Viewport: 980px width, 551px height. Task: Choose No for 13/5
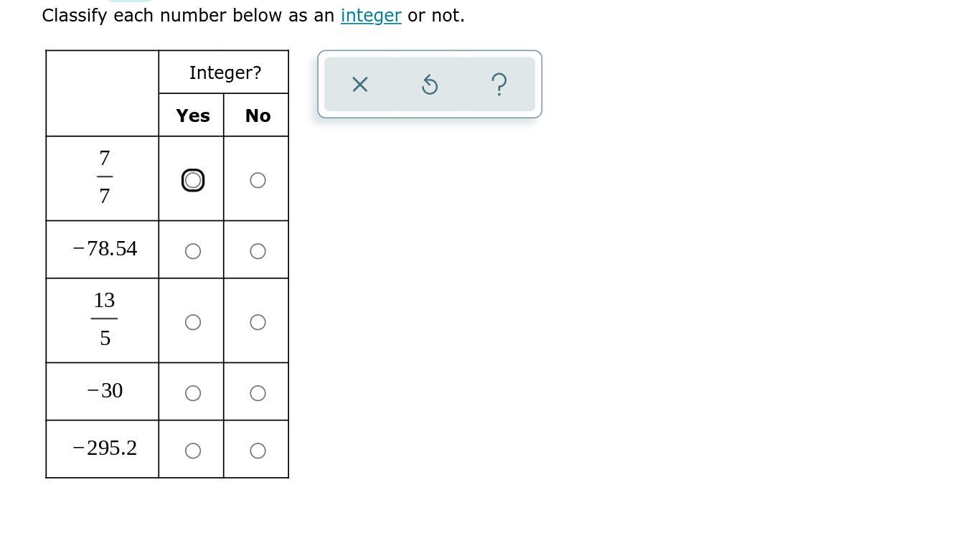pos(258,322)
